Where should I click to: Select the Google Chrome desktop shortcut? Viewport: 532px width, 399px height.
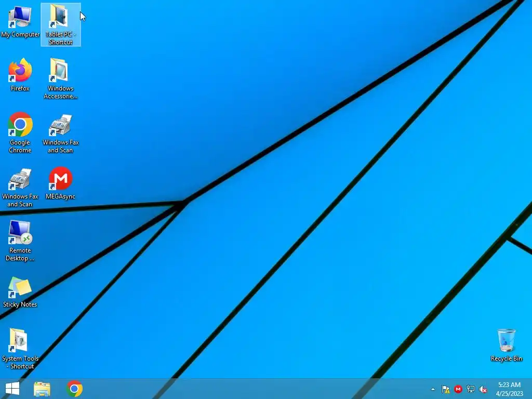[x=20, y=132]
